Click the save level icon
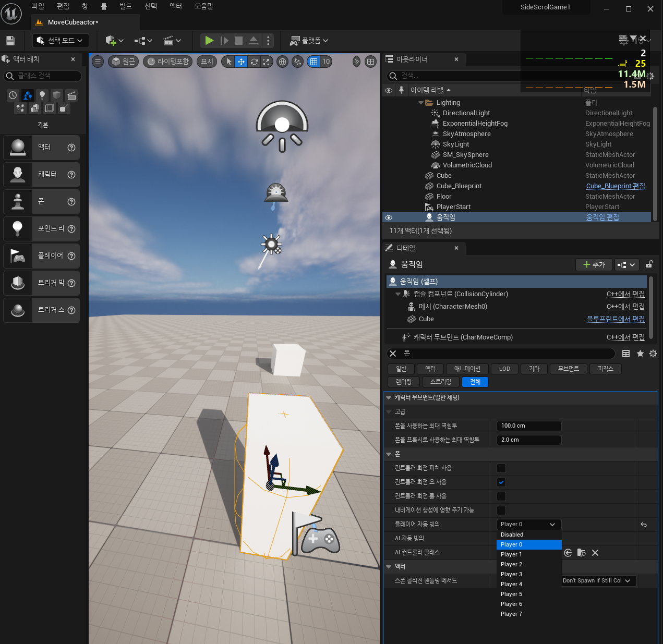Viewport: 663px width, 644px height. click(x=10, y=41)
